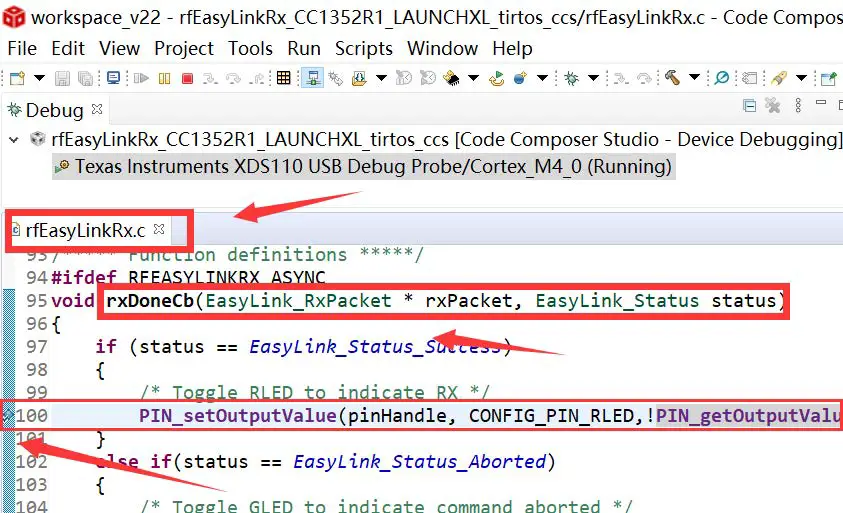
Task: Click EasyLink_Status_Aborted on line 102
Action: click(419, 461)
